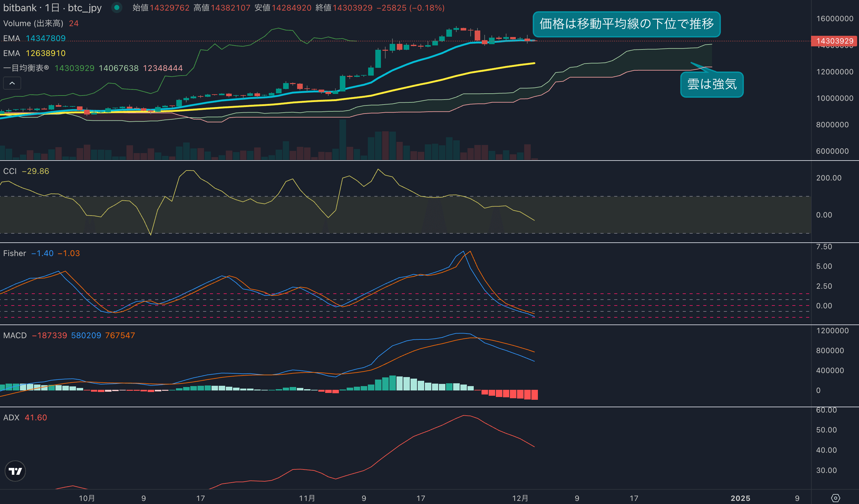
Task: Click the 16000000 price axis label
Action: coord(834,19)
